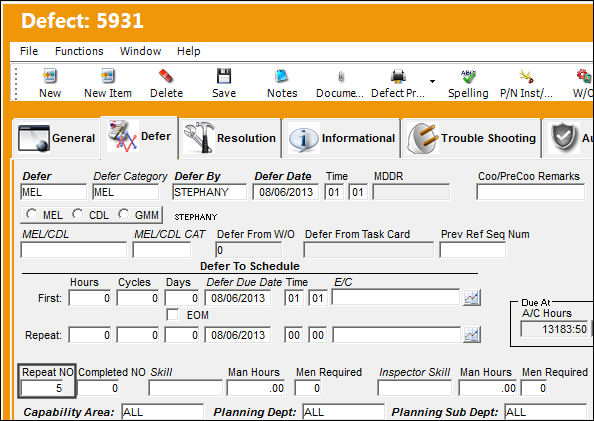The height and width of the screenshot is (421, 594).
Task: Open the Documents paperclip icon
Action: tap(341, 76)
